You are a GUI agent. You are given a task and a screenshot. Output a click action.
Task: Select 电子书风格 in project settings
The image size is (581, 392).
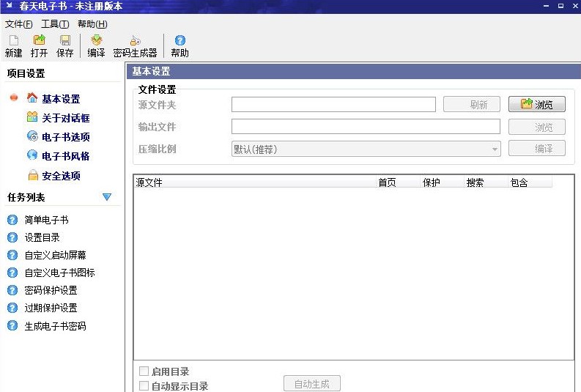coord(66,156)
